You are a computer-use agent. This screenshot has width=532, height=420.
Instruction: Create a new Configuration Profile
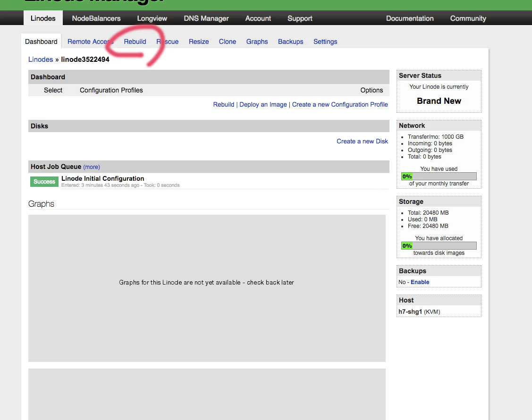pyautogui.click(x=340, y=104)
